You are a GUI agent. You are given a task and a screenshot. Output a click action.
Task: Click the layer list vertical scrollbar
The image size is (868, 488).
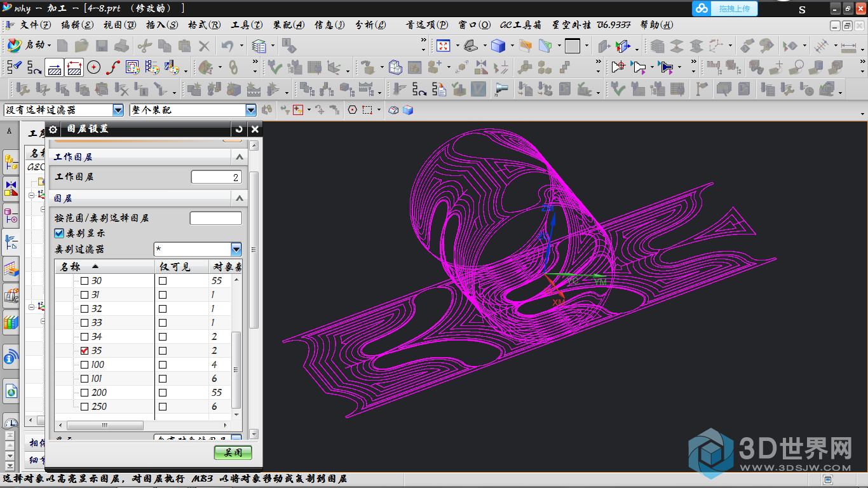236,369
